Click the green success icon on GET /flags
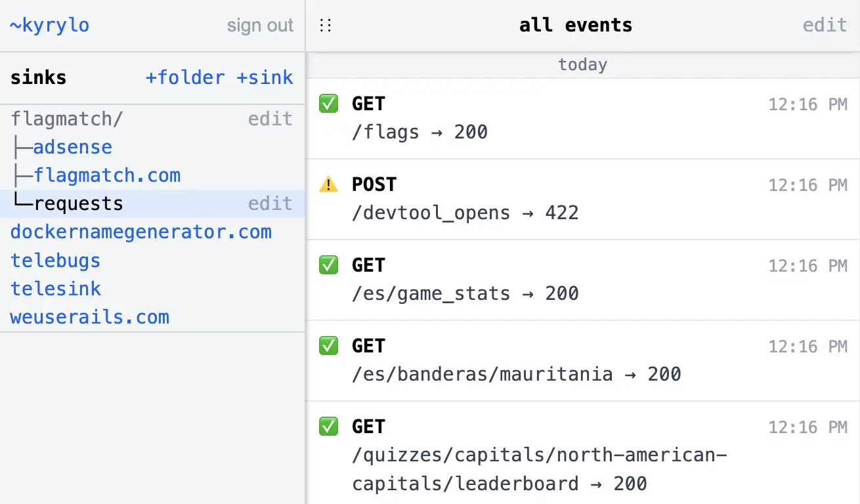Image resolution: width=860 pixels, height=504 pixels. [328, 103]
